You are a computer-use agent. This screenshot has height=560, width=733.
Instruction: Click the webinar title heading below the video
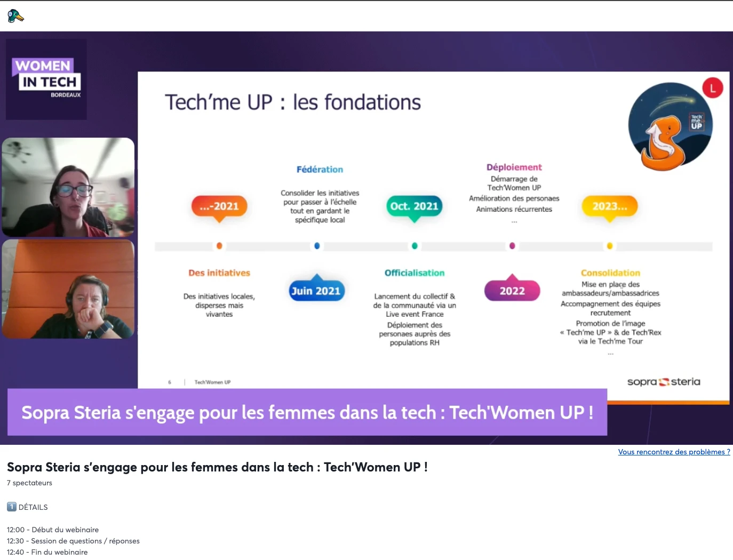point(217,467)
